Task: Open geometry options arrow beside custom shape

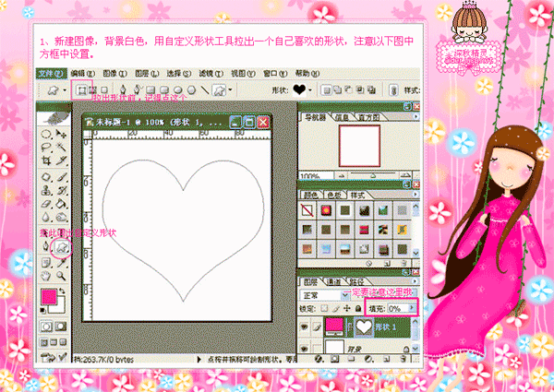Action: (230, 90)
